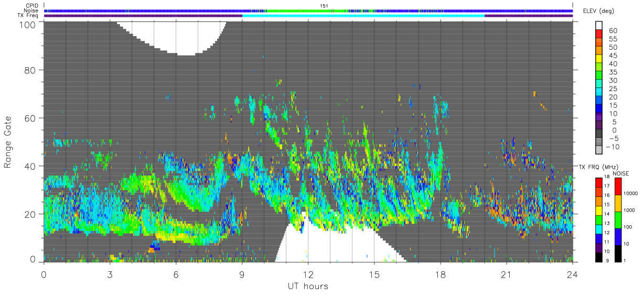The width and height of the screenshot is (644, 297).
Task: Select the yellow TX FRQ legend segment between 14 and 15
Action: tap(599, 210)
